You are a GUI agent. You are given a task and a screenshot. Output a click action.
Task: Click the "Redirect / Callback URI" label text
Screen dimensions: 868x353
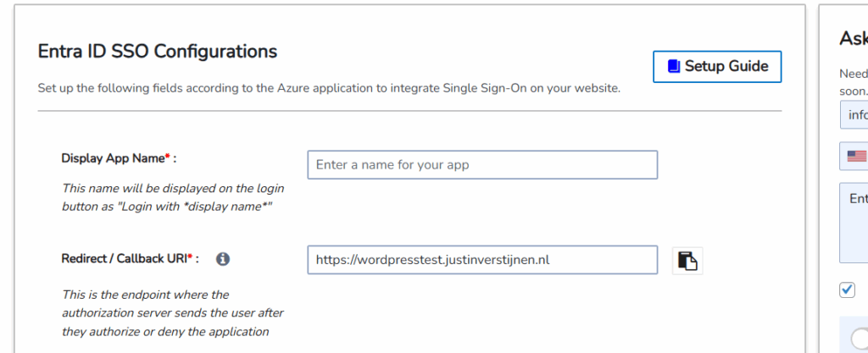[x=130, y=259]
